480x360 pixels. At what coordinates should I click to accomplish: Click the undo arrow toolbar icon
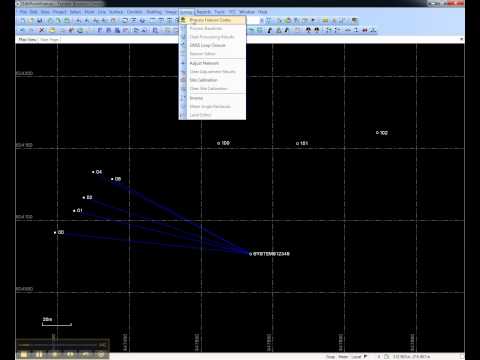click(x=23, y=30)
